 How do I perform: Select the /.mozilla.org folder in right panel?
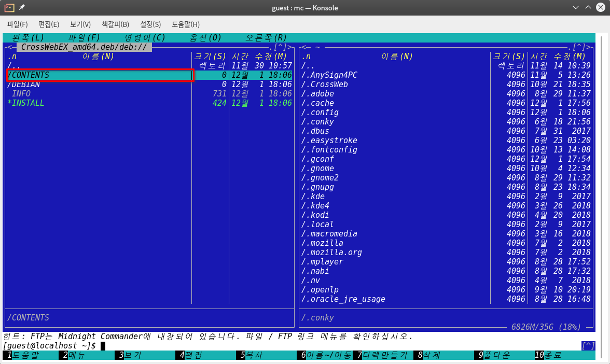pyautogui.click(x=446, y=253)
